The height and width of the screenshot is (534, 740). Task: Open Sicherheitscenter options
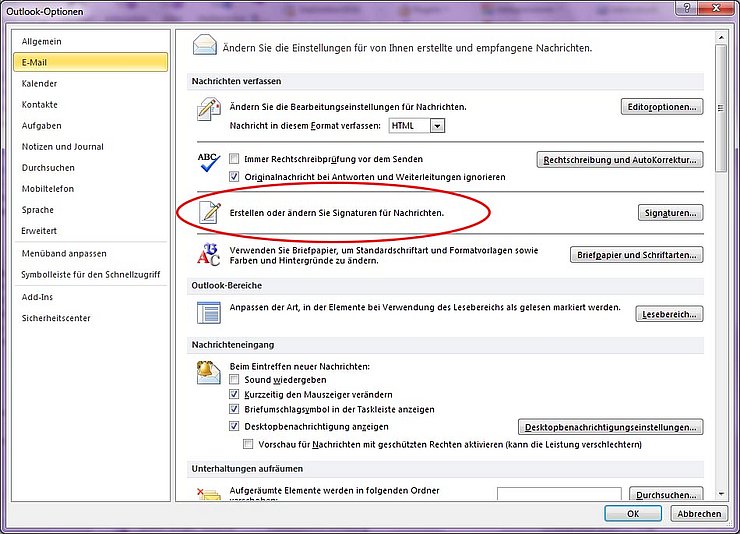point(91,318)
